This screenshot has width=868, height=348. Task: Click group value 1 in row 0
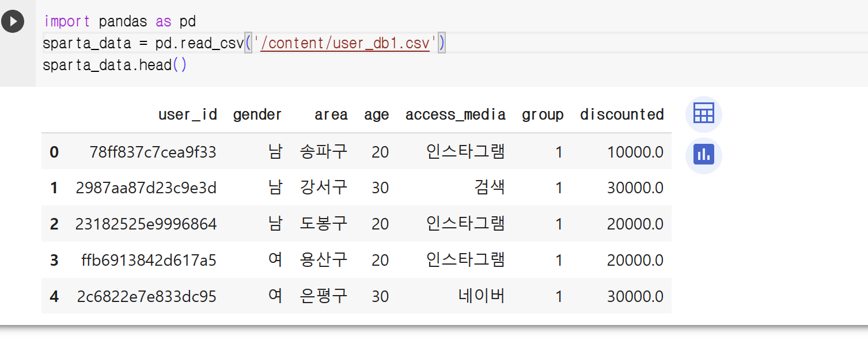pyautogui.click(x=559, y=152)
